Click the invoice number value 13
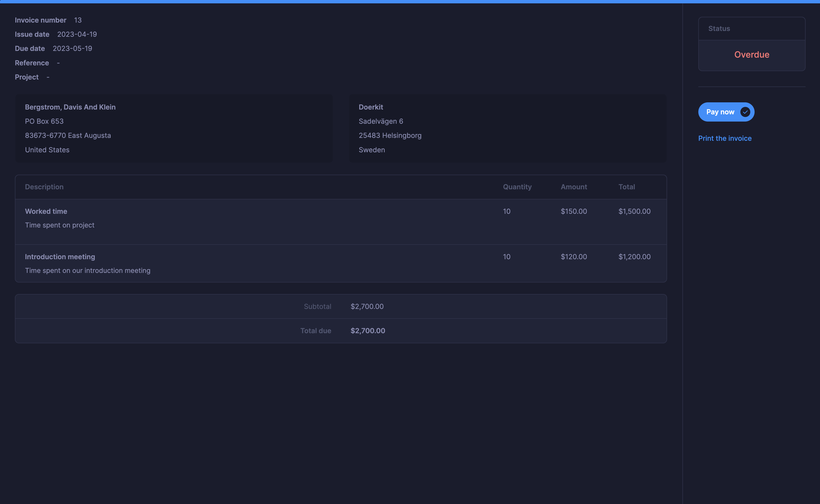Screen dimensions: 820x504 click(x=78, y=20)
